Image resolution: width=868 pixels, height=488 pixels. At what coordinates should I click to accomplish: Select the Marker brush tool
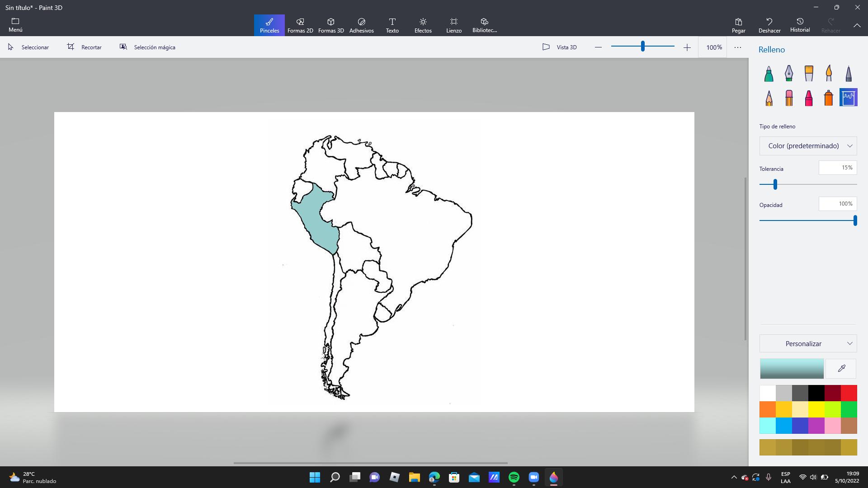pyautogui.click(x=769, y=74)
